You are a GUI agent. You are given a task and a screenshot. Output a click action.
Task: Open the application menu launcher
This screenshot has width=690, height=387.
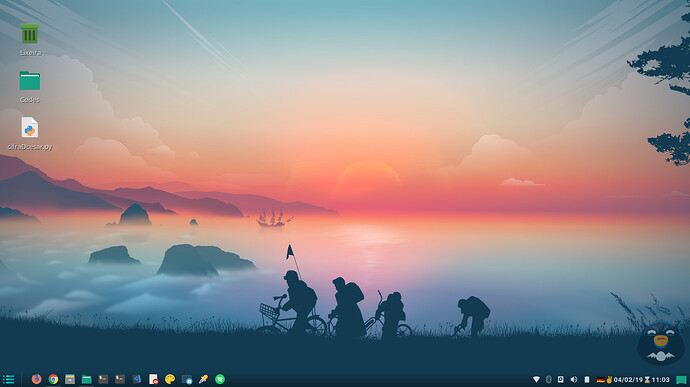[8, 379]
